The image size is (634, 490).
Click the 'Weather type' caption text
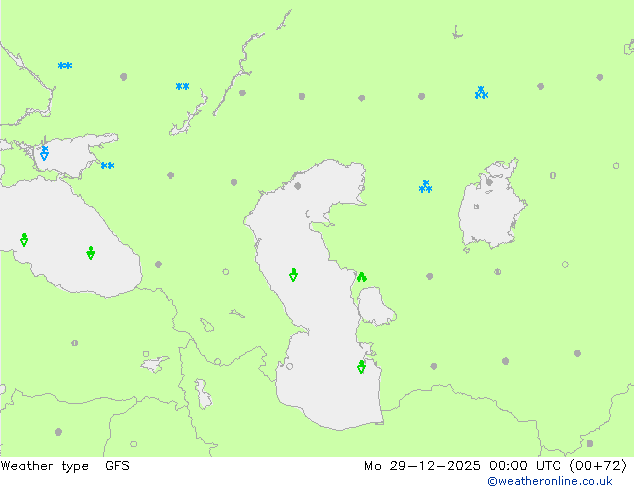click(44, 466)
